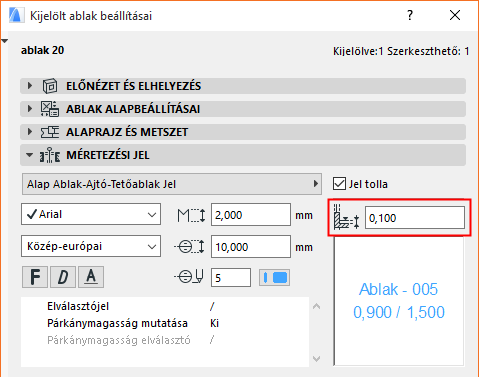Close the window settings dialog
Screen dimensions: 479x377
[455, 15]
